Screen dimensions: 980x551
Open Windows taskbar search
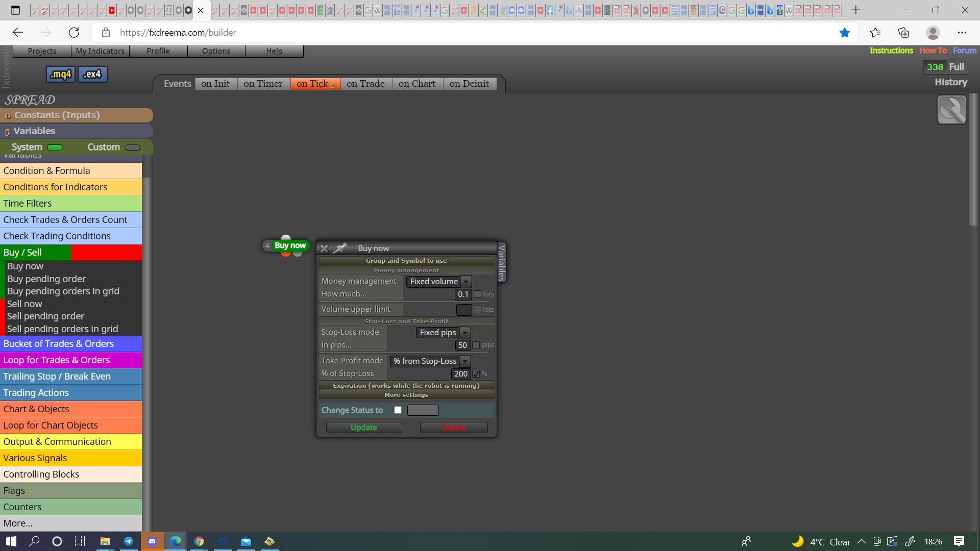pos(34,541)
